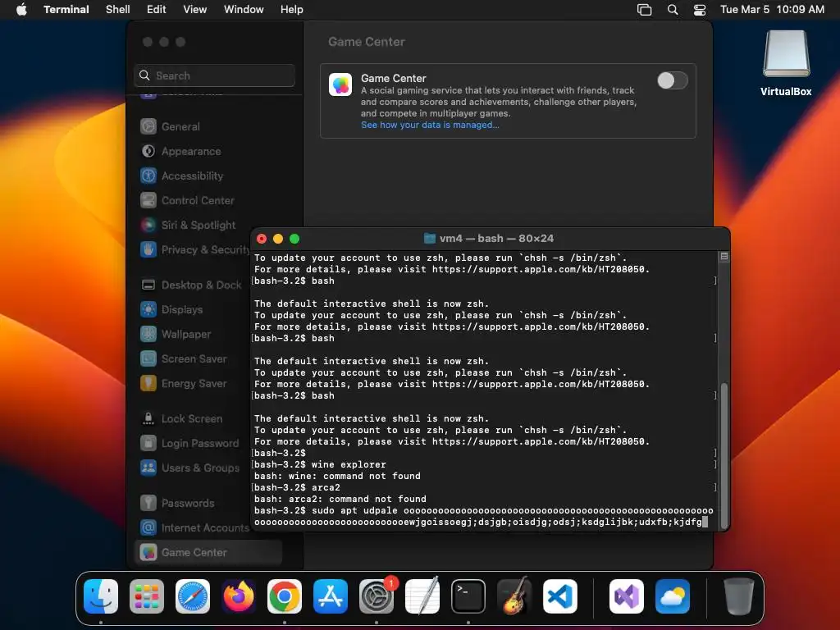
Task: Click the Stage Manager menu bar icon
Action: (x=645, y=9)
